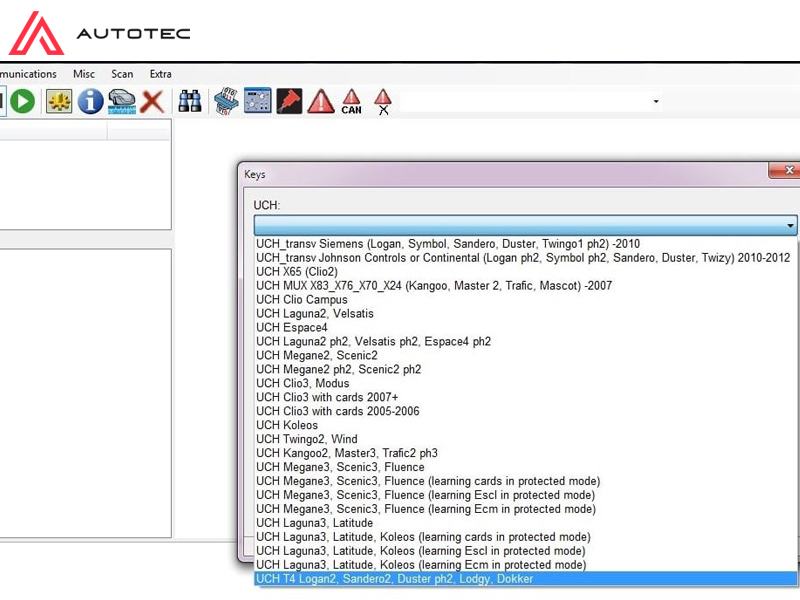Screen dimensions: 800x600
Task: Click the warning triangle with X icon
Action: (383, 102)
